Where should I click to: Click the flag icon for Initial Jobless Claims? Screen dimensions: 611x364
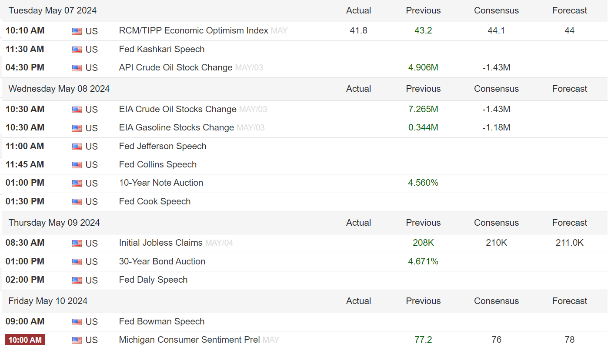tap(77, 244)
